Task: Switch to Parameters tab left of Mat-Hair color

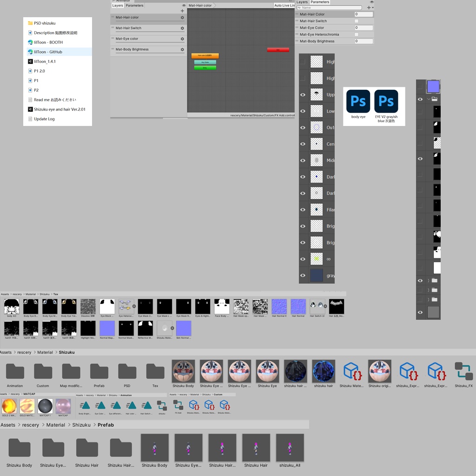Action: (x=134, y=6)
